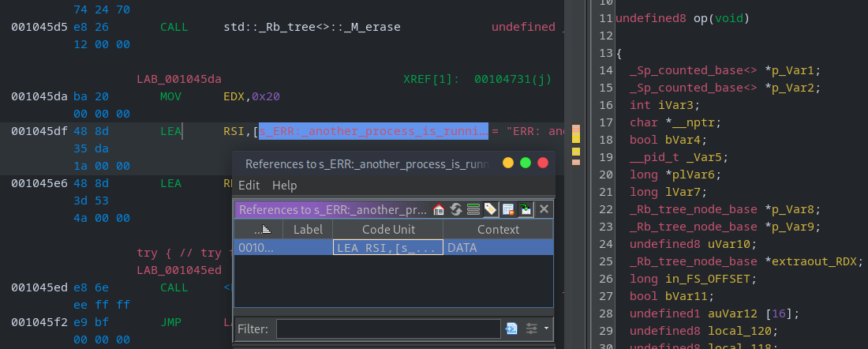Click the green stacked-lines selection icon
The image size is (868, 349).
(473, 209)
